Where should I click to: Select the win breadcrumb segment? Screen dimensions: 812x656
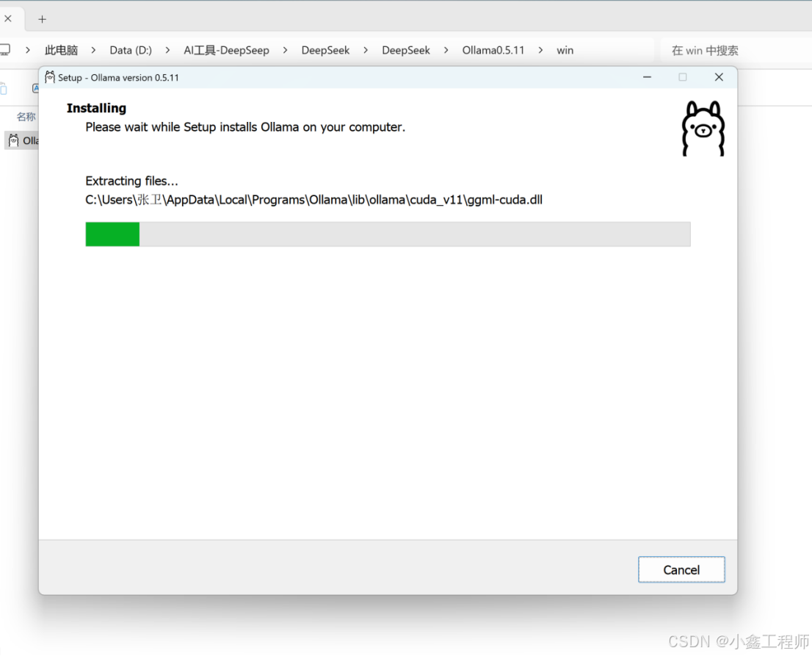pyautogui.click(x=565, y=50)
